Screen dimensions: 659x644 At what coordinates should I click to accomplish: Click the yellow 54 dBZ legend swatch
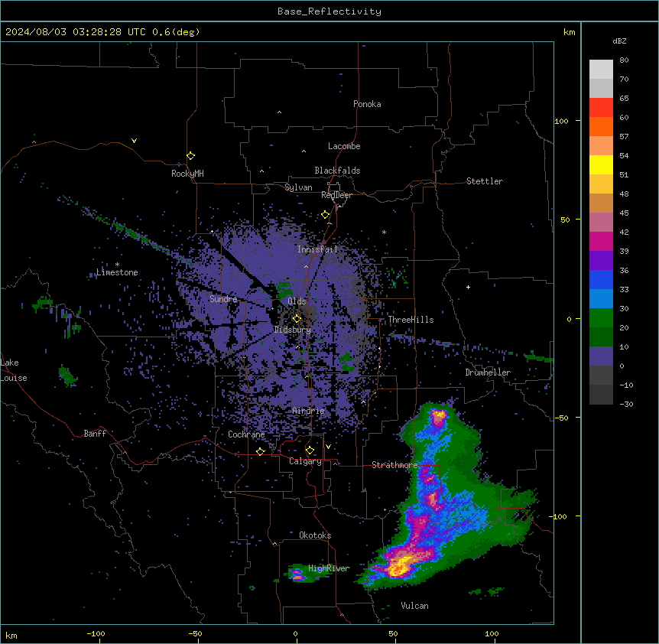pyautogui.click(x=601, y=164)
